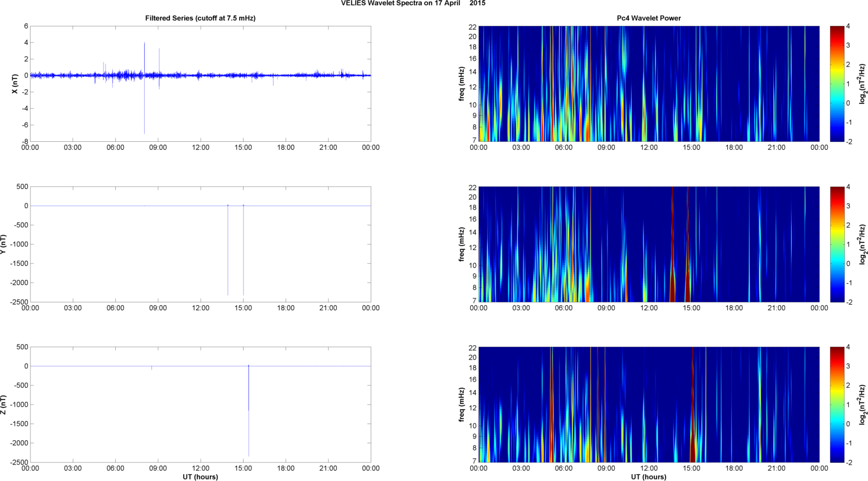868x481 pixels.
Task: Click the X (nT) axis label
Action: pos(15,84)
